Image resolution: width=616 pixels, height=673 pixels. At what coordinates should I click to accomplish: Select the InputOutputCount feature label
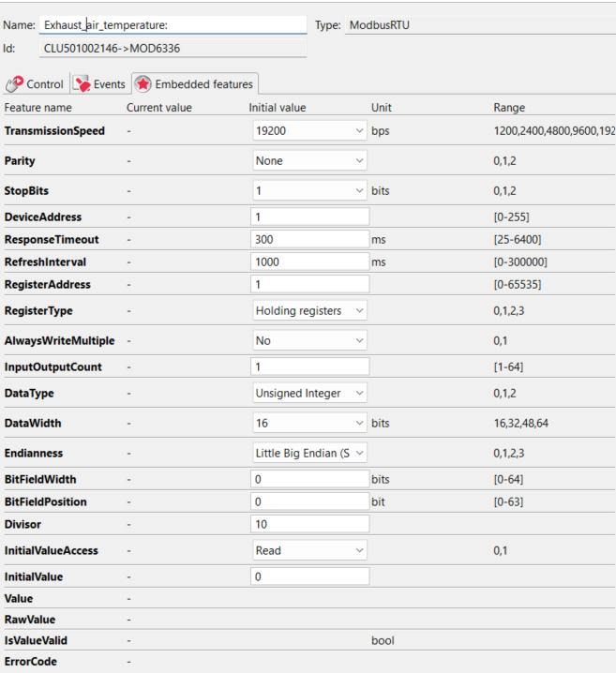(x=53, y=367)
